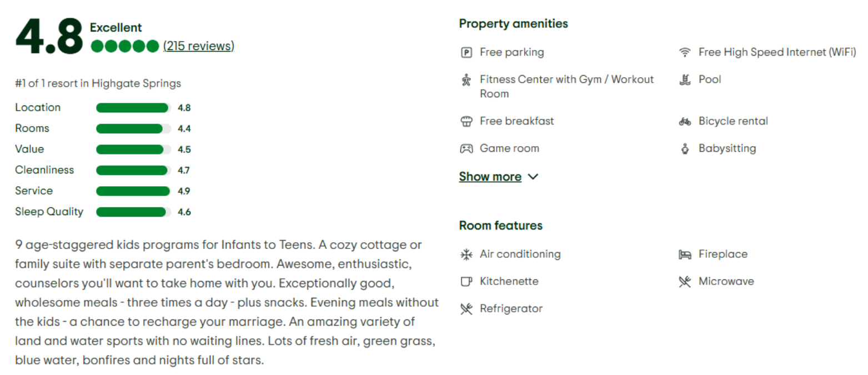Click the Babysitting icon

click(x=685, y=149)
